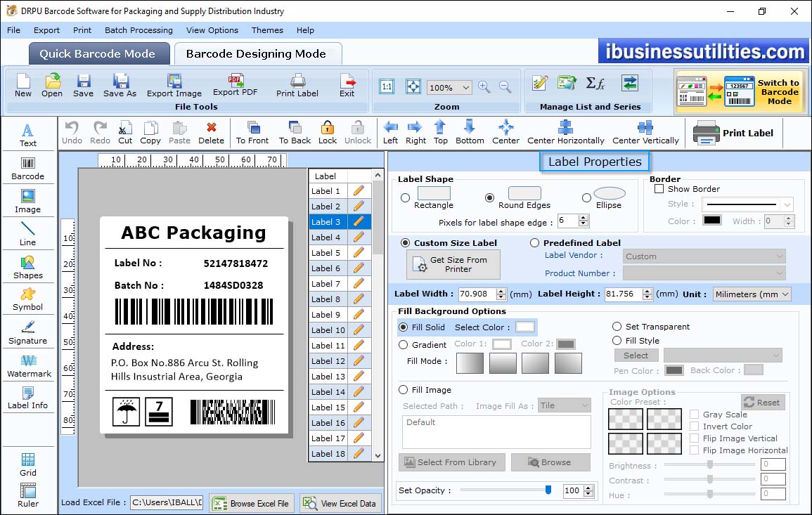Select the Barcode tool in sidebar
The height and width of the screenshot is (515, 812).
coord(28,169)
